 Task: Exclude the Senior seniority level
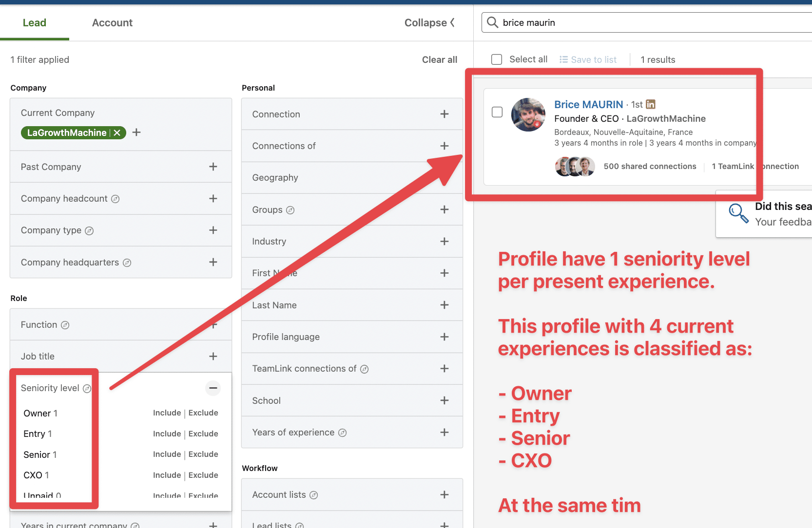[x=203, y=454]
